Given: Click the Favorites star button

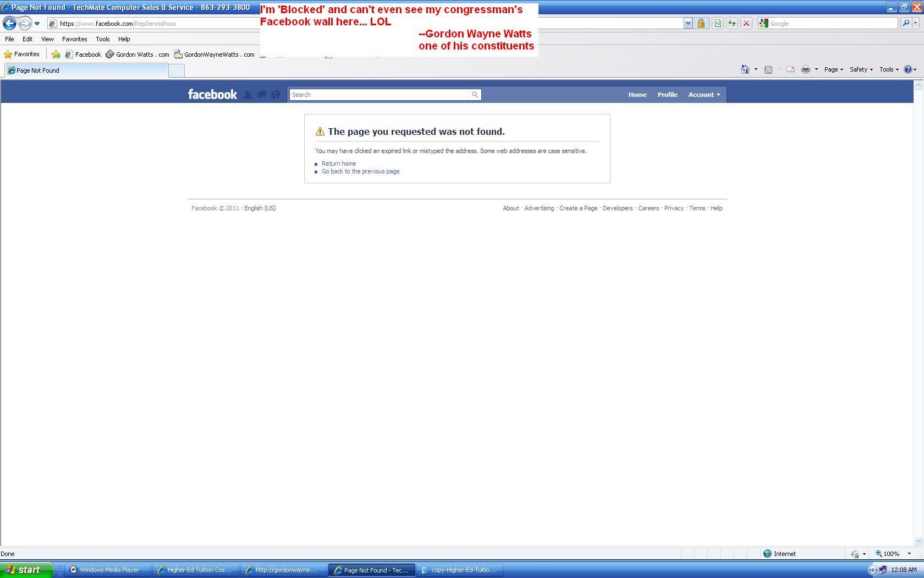Looking at the screenshot, I should pos(22,54).
